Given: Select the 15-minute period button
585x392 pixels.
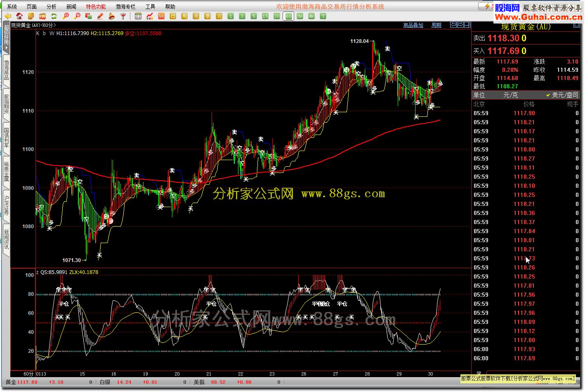Looking at the screenshot, I should (265, 16).
